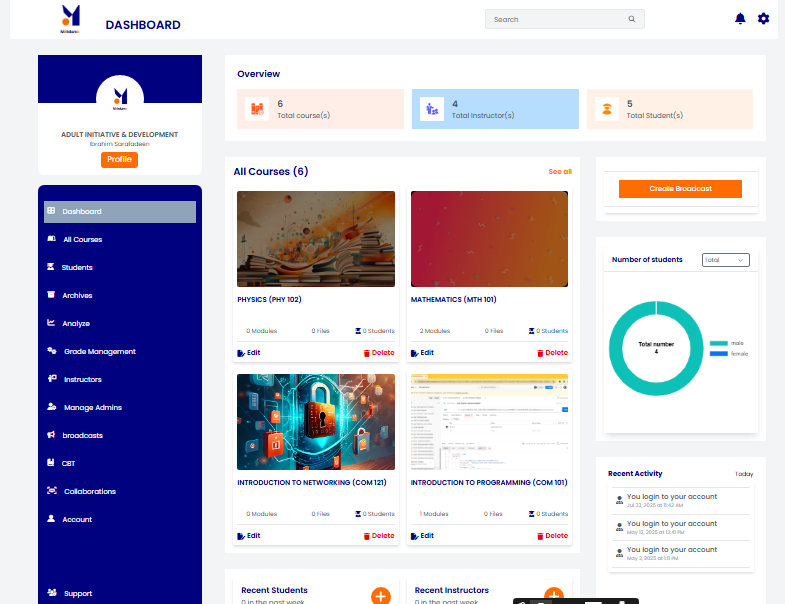This screenshot has width=785, height=604.
Task: Click the Manage Admins user icon
Action: (x=52, y=407)
